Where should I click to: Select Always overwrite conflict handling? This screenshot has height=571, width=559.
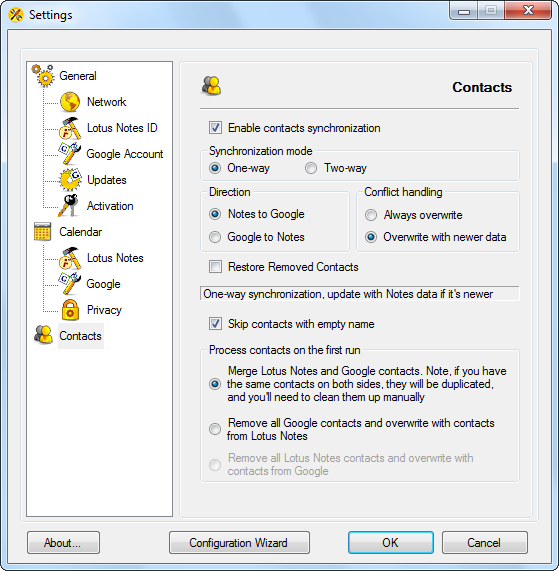pyautogui.click(x=371, y=215)
